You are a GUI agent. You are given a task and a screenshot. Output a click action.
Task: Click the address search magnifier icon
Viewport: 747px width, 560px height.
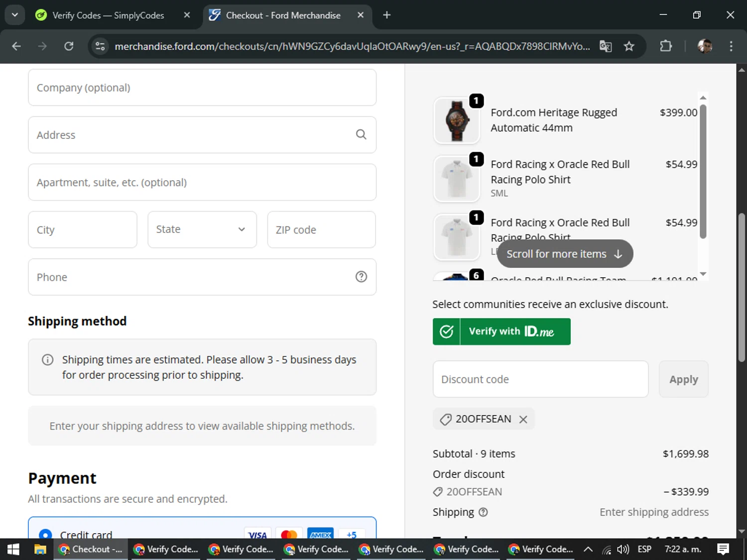[x=361, y=134]
